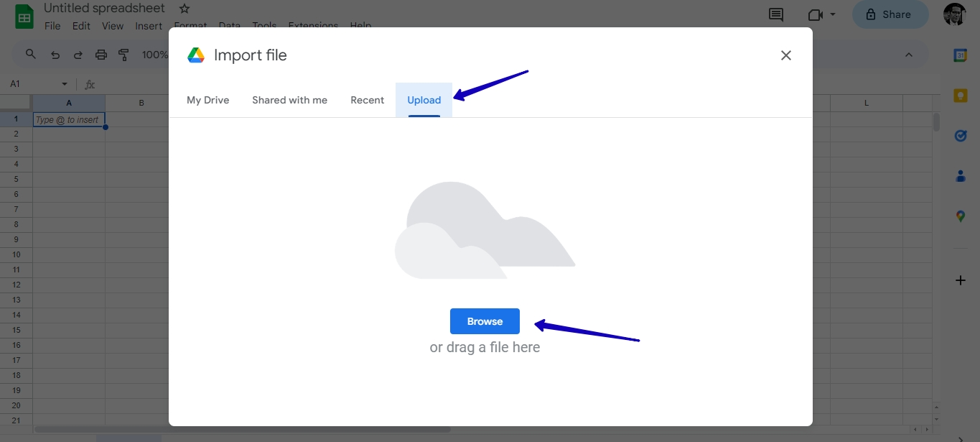Image resolution: width=980 pixels, height=442 pixels.
Task: Open the 100% zoom dropdown
Action: (x=154, y=55)
